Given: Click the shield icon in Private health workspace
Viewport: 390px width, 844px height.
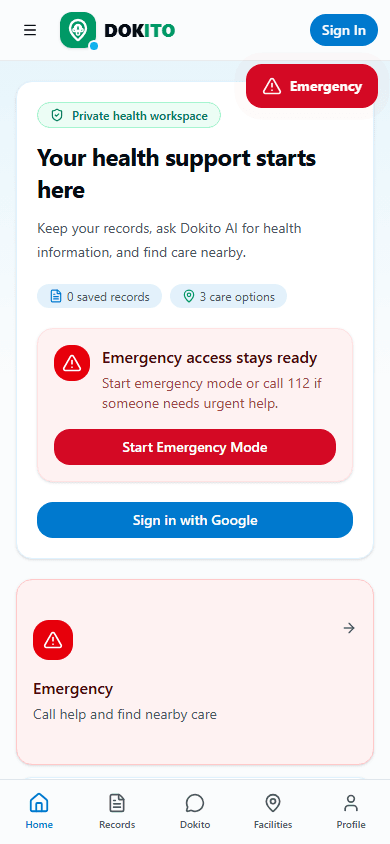Looking at the screenshot, I should pyautogui.click(x=57, y=115).
